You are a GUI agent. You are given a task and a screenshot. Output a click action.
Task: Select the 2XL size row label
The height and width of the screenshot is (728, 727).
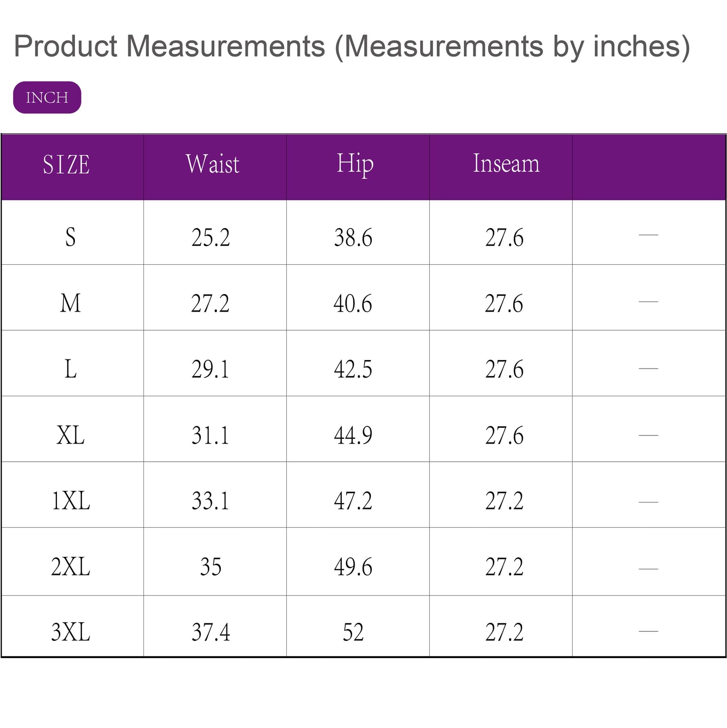click(70, 567)
